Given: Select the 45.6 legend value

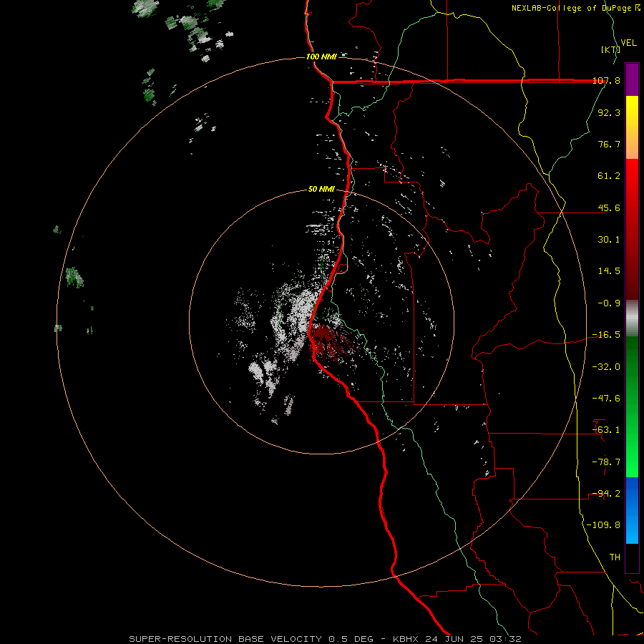Looking at the screenshot, I should 609,208.
